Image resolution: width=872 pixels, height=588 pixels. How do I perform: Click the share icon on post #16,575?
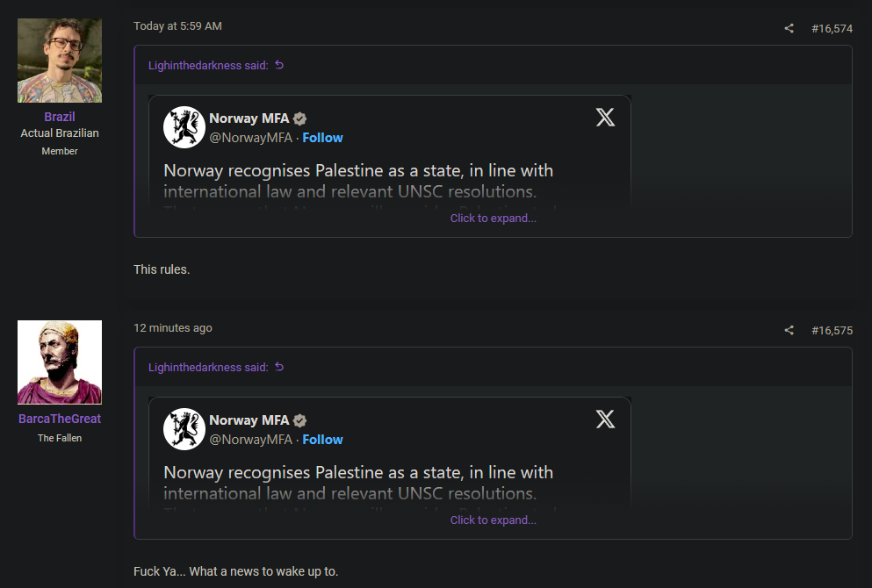pos(789,330)
